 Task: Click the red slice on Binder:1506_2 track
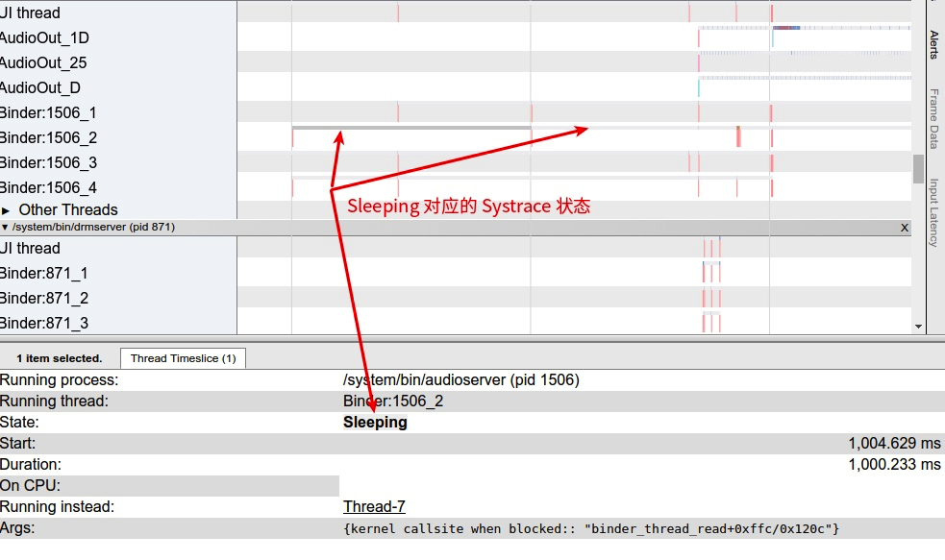point(738,136)
